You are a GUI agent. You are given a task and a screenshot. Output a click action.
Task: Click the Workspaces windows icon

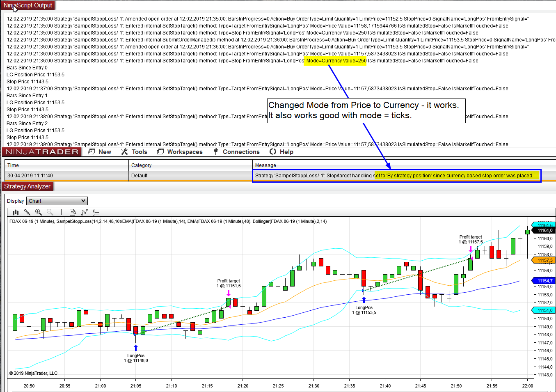point(160,152)
